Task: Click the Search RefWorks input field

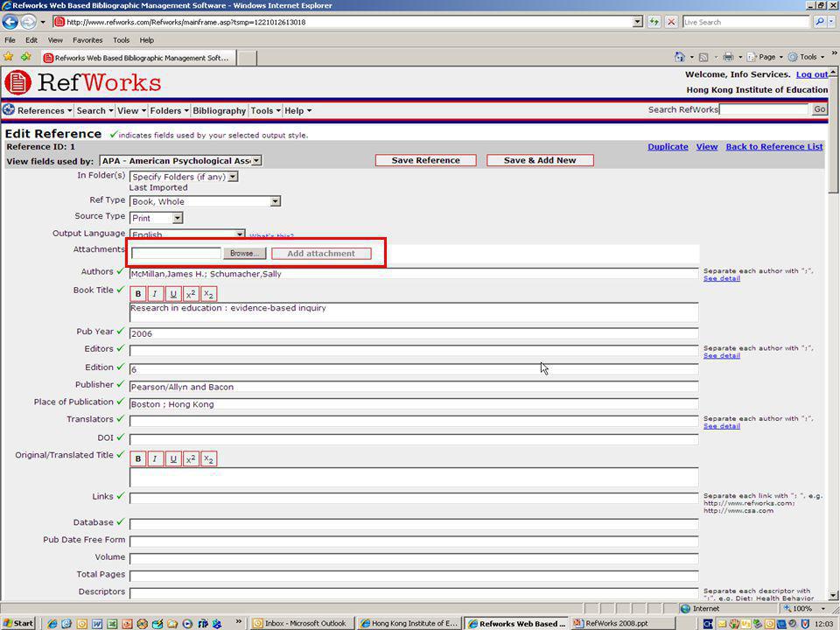Action: [x=763, y=109]
